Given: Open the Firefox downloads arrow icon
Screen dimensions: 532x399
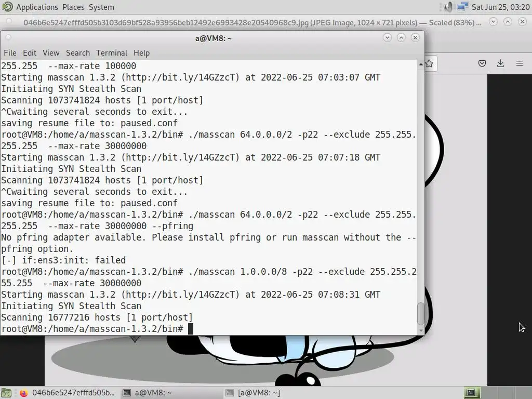Looking at the screenshot, I should [x=500, y=63].
